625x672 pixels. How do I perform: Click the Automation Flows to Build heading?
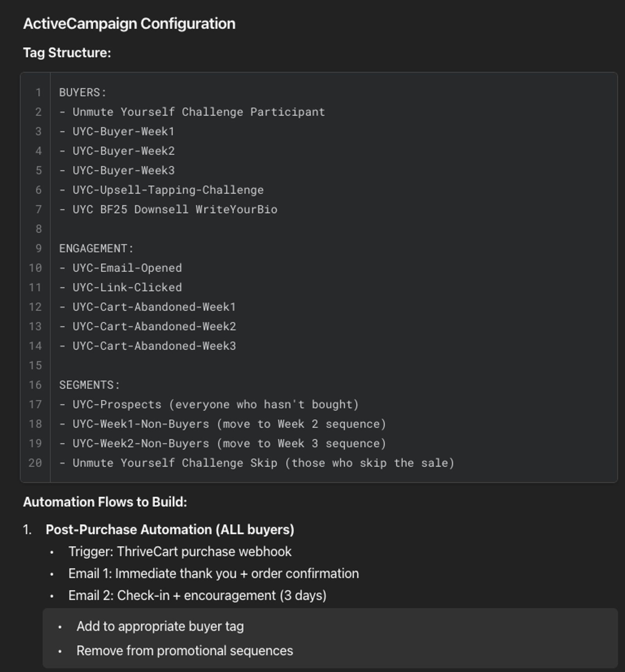[105, 502]
